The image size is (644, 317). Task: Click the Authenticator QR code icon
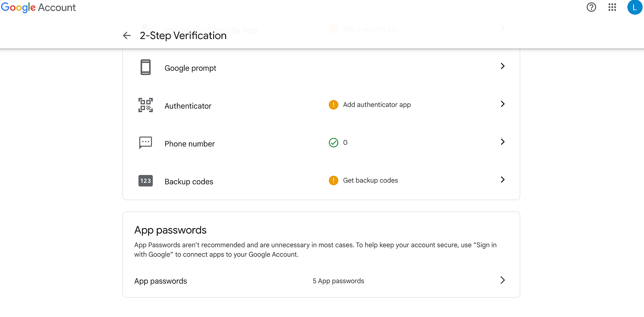click(145, 105)
